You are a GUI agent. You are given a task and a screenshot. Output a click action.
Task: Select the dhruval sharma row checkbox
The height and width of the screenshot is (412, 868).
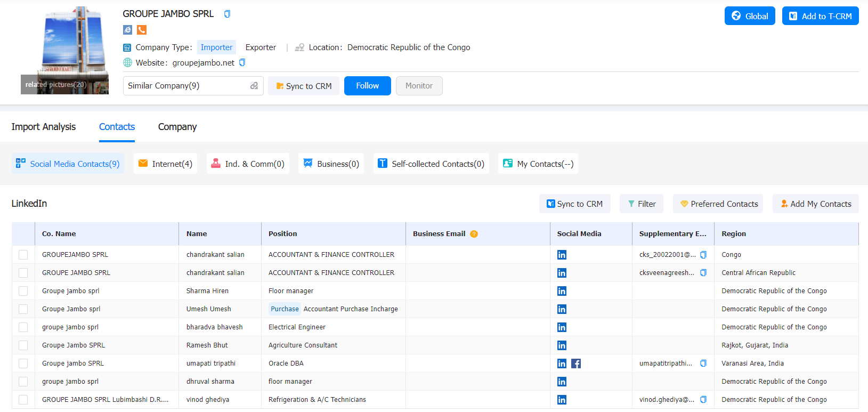23,382
